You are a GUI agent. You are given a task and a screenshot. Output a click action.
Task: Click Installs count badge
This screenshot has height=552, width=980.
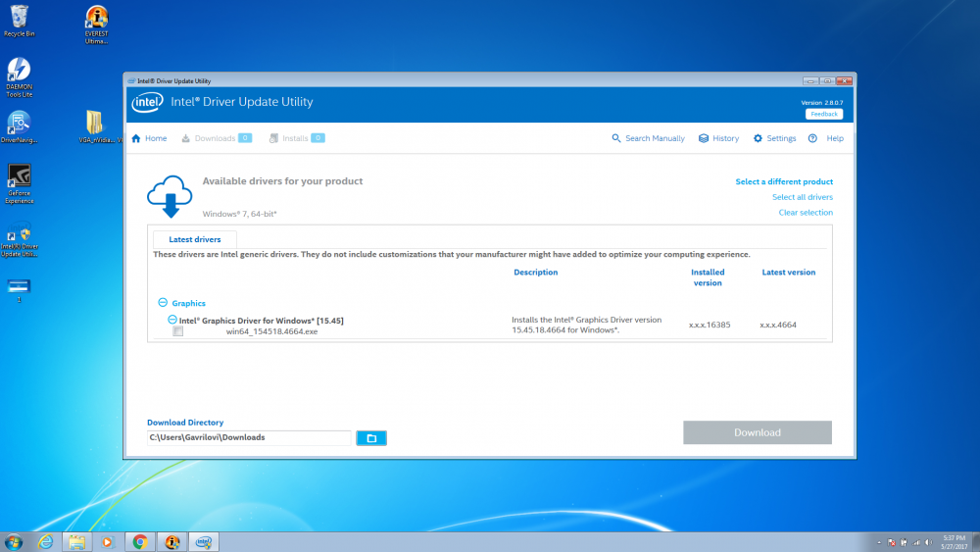point(318,138)
